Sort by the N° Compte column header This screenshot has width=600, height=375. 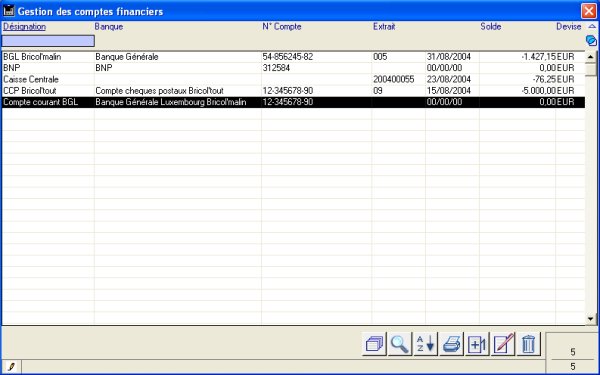tap(282, 26)
